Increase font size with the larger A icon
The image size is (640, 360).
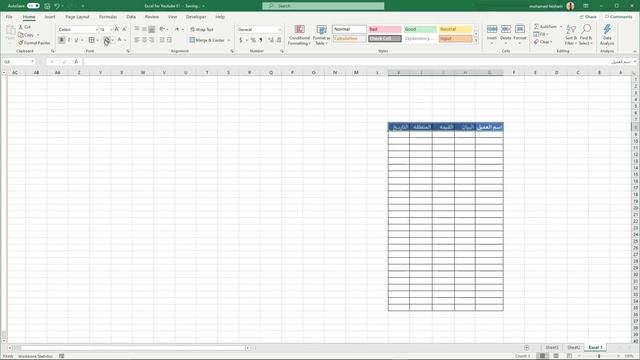click(x=117, y=29)
